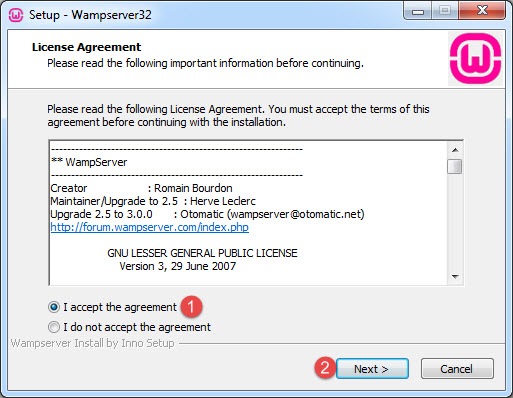
Task: Click the Cancel button
Action: click(x=457, y=369)
